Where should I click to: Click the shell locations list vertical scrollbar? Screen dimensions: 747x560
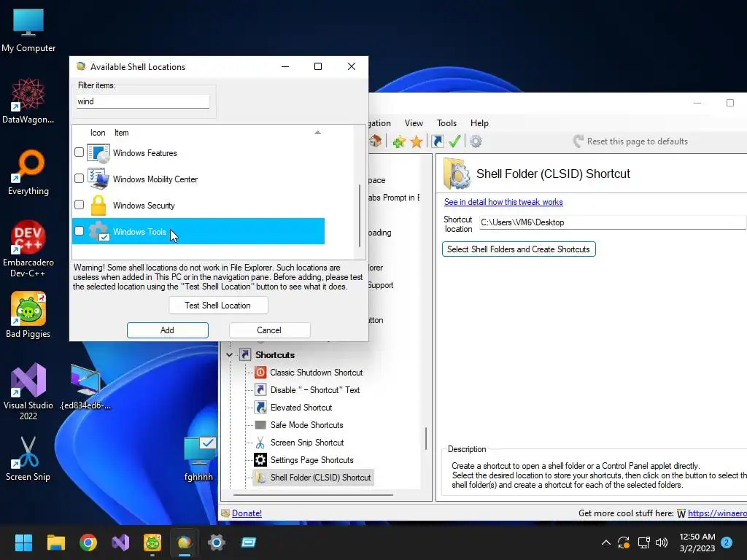click(x=360, y=215)
